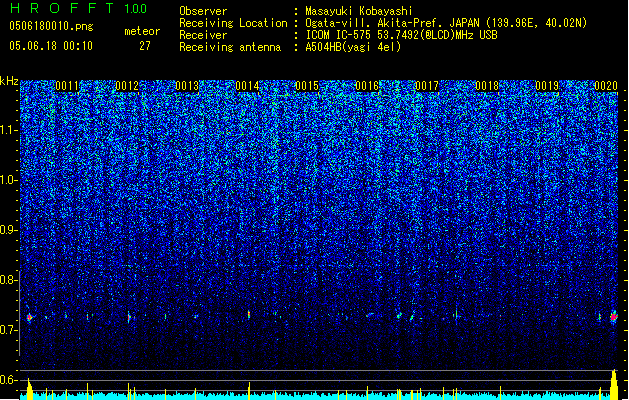629x400 pixels.
Task: Click the kHz axis unit label
Action: click(x=9, y=81)
